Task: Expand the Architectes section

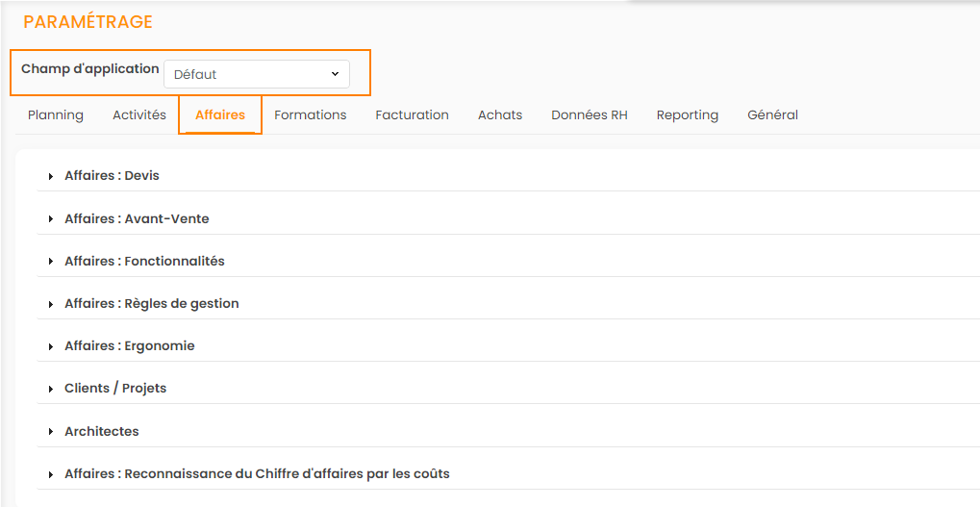Action: point(101,431)
